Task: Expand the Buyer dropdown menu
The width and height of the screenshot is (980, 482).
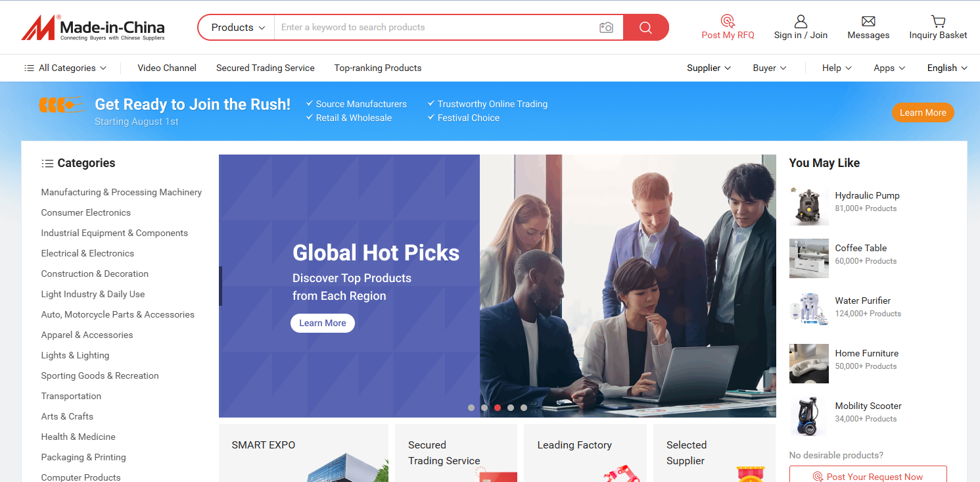Action: (x=770, y=68)
